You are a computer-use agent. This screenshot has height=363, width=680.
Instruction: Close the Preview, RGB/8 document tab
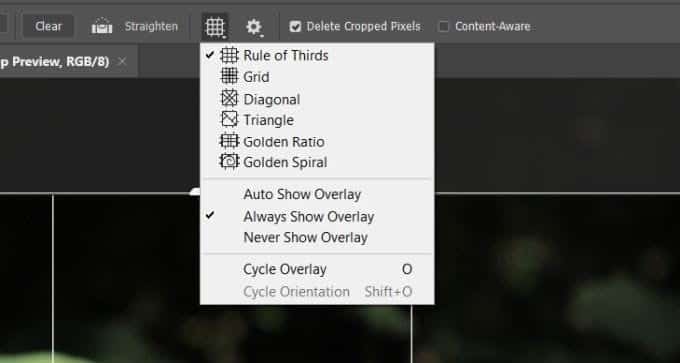[123, 62]
